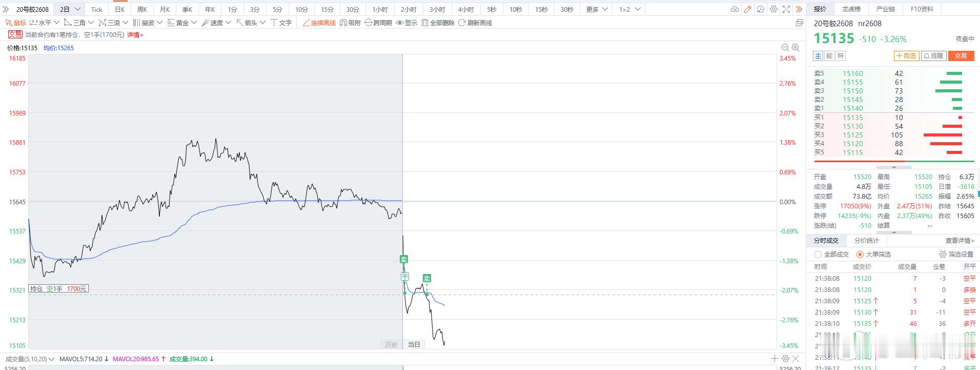The image size is (980, 370).
Task: Select 全部成交 radio button
Action: (x=818, y=255)
